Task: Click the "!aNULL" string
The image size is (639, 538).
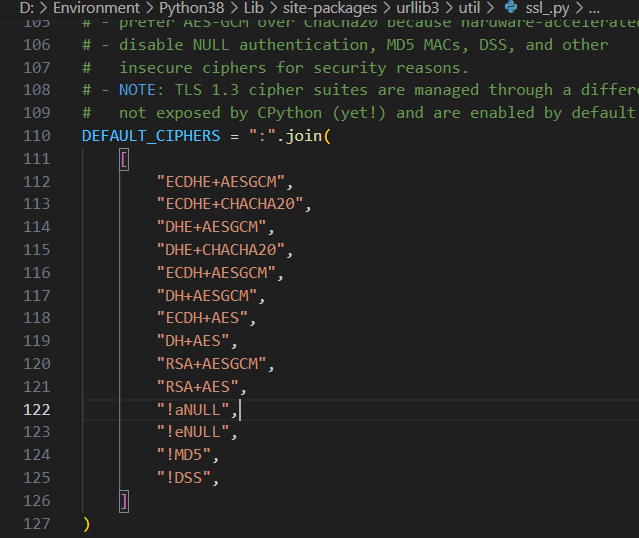Action: click(x=193, y=410)
